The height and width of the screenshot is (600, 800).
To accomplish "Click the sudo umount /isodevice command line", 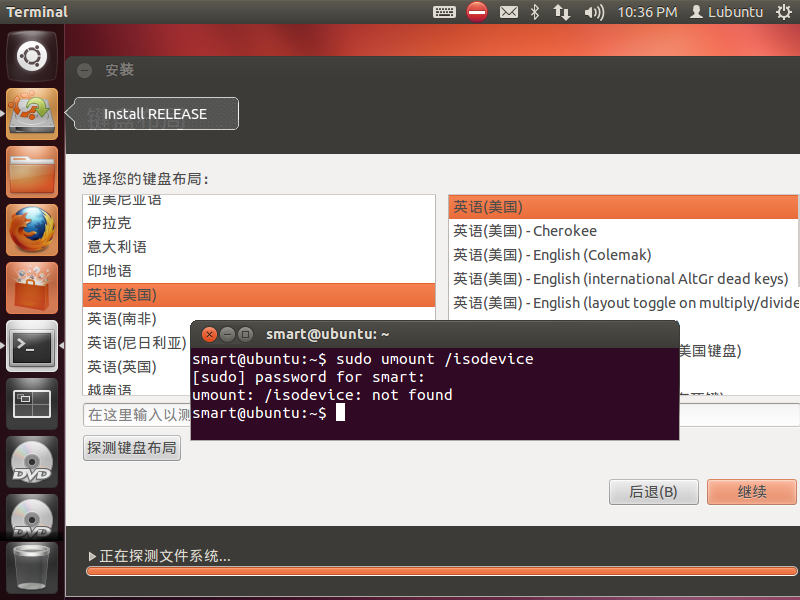I will pos(363,359).
